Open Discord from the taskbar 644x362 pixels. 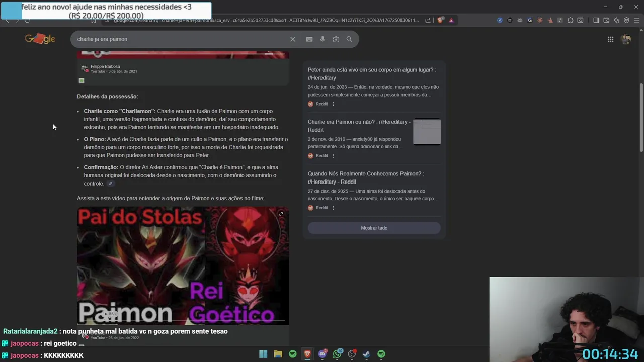[x=323, y=354]
